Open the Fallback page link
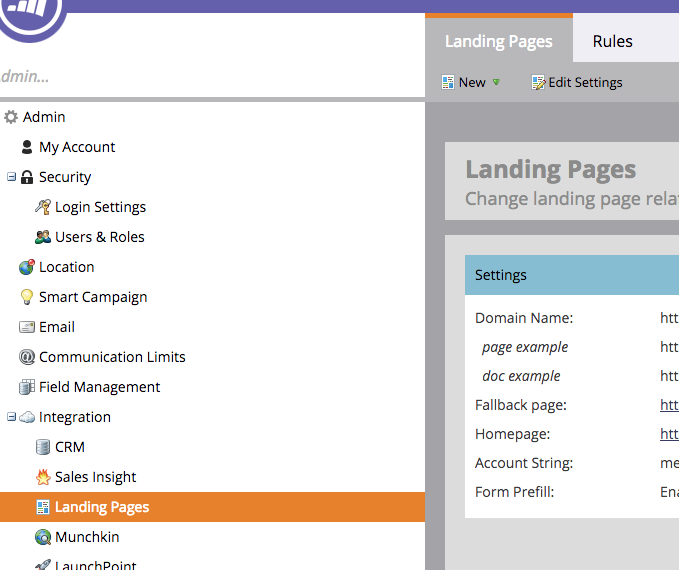The width and height of the screenshot is (679, 570). pos(669,405)
